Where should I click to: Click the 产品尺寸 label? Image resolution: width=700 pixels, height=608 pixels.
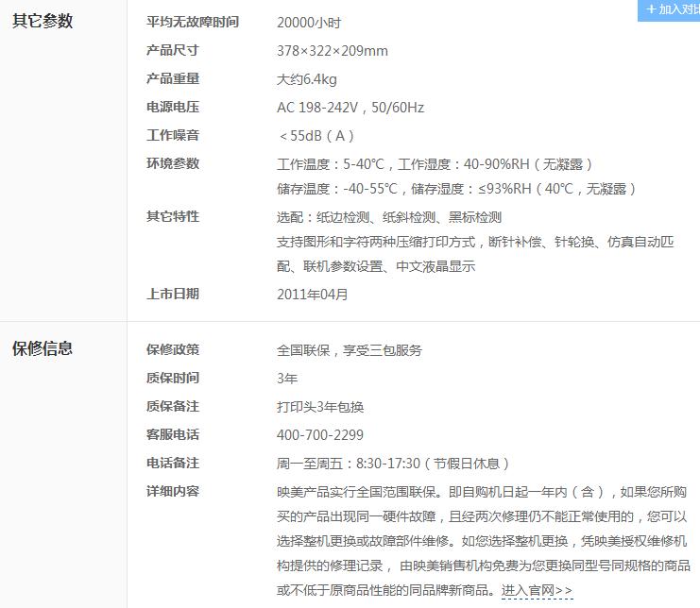click(x=173, y=50)
